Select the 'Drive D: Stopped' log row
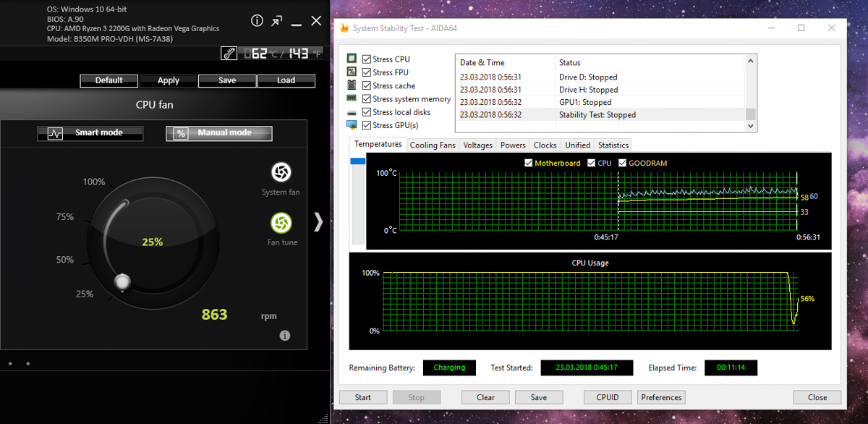The width and height of the screenshot is (868, 424). tap(600, 77)
